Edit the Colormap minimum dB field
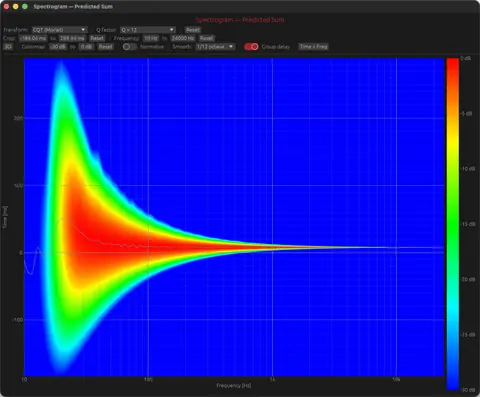Screen dimensions: 480x397 click(x=58, y=47)
